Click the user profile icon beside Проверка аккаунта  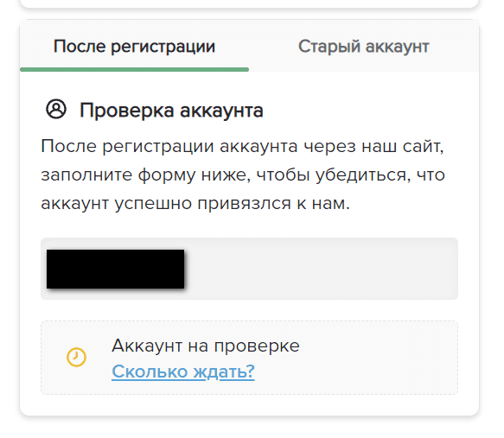(x=56, y=109)
